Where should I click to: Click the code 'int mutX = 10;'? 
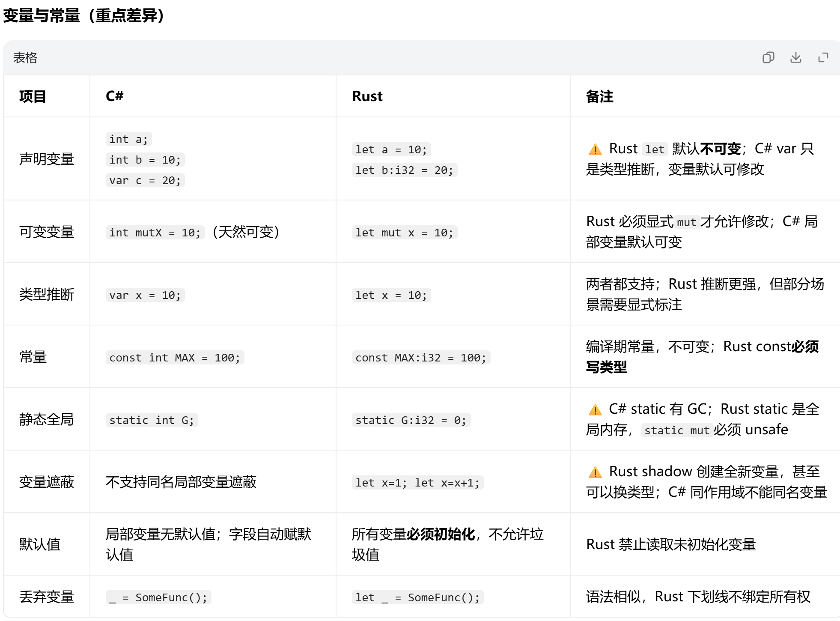click(155, 233)
